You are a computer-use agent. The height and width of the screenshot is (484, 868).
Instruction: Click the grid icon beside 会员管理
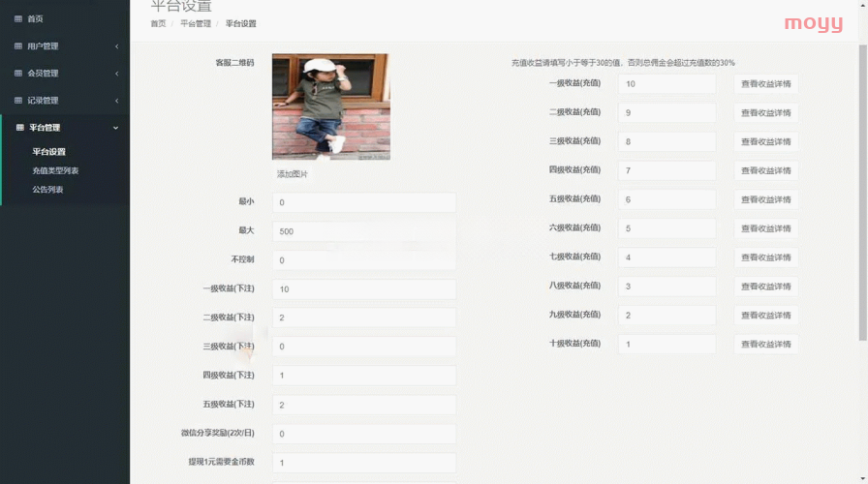[18, 73]
